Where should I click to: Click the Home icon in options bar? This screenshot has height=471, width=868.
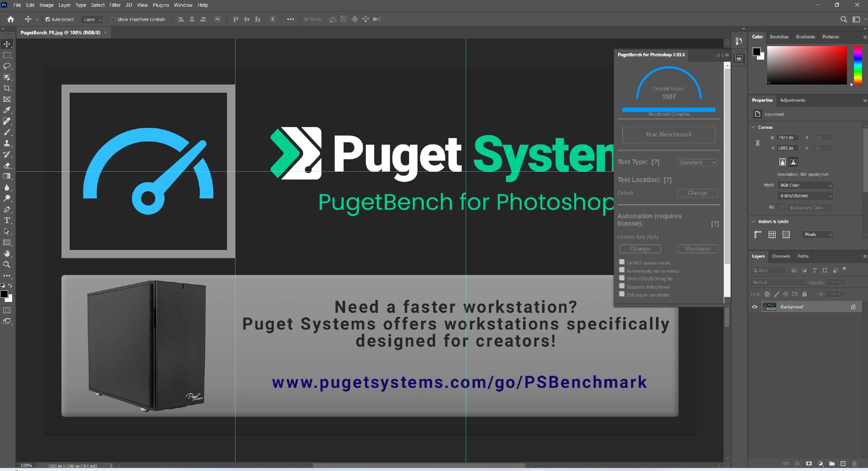coord(11,19)
